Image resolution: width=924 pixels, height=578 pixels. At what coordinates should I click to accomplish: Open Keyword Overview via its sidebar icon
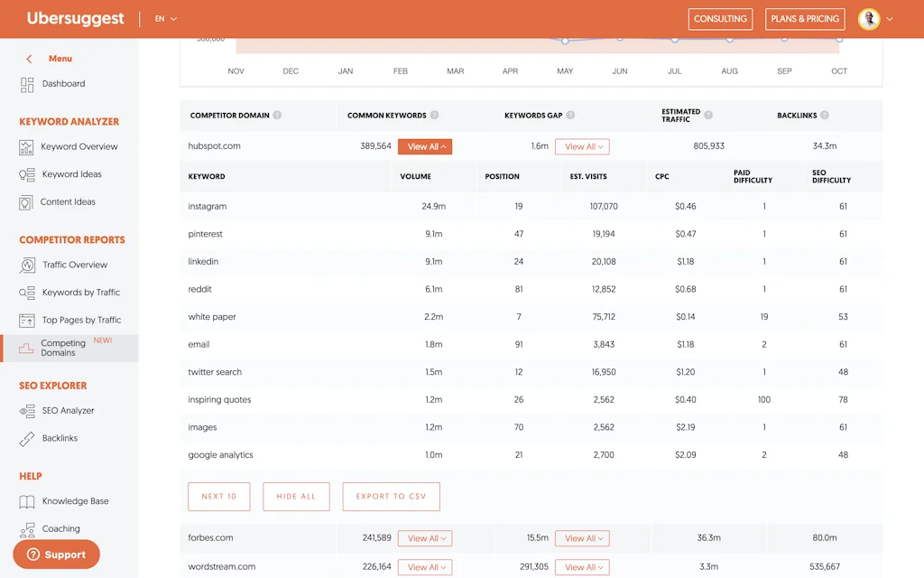(x=26, y=147)
